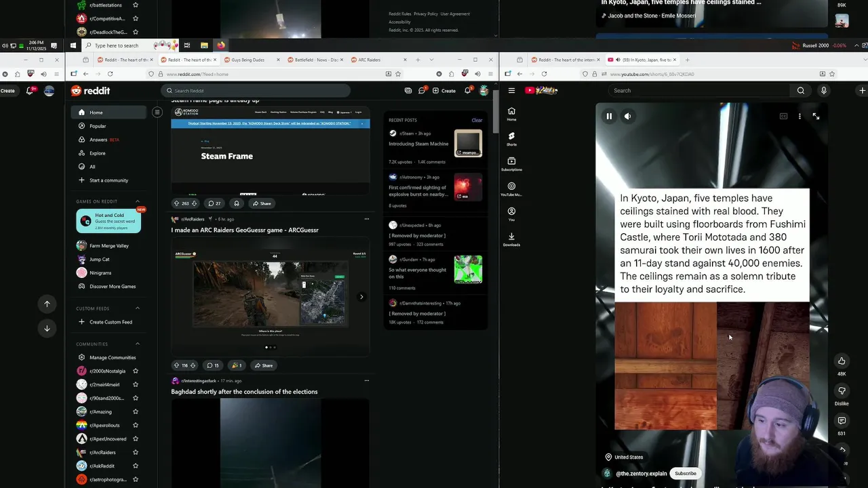
Task: Click Discover More Games
Action: click(x=108, y=287)
